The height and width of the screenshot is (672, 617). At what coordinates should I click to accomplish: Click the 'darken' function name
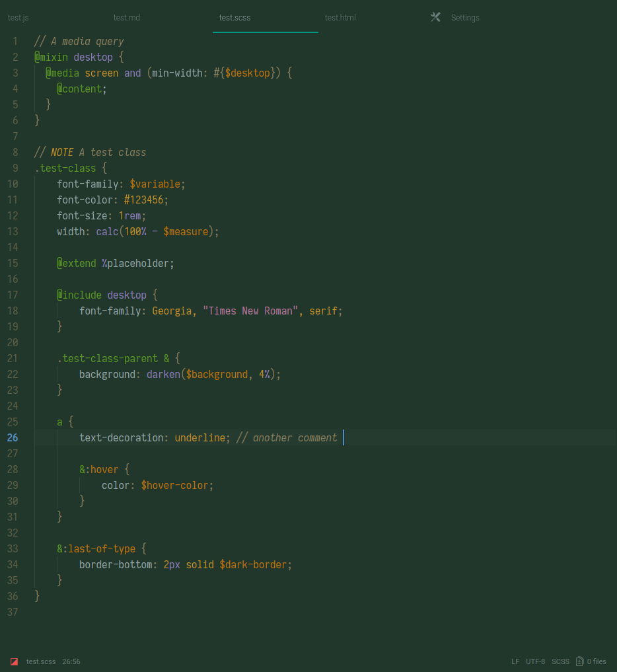[x=163, y=375]
